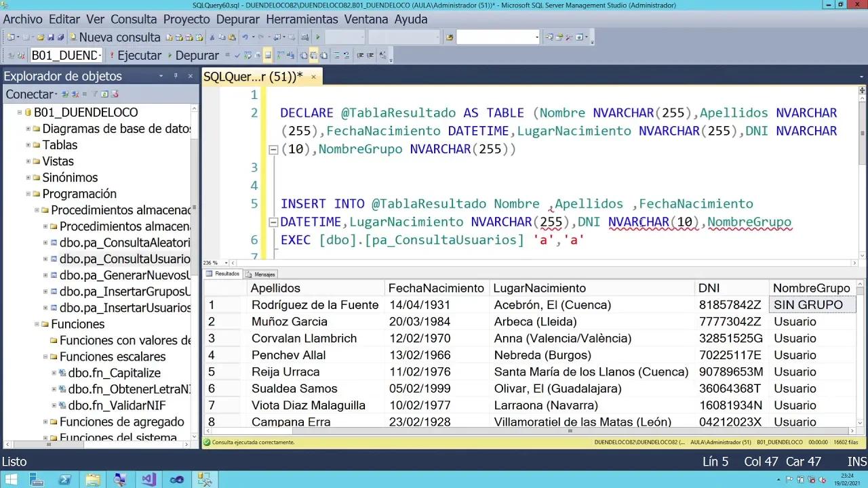This screenshot has width=868, height=488.
Task: Click the green Start debugging arrow icon
Action: pos(317,37)
